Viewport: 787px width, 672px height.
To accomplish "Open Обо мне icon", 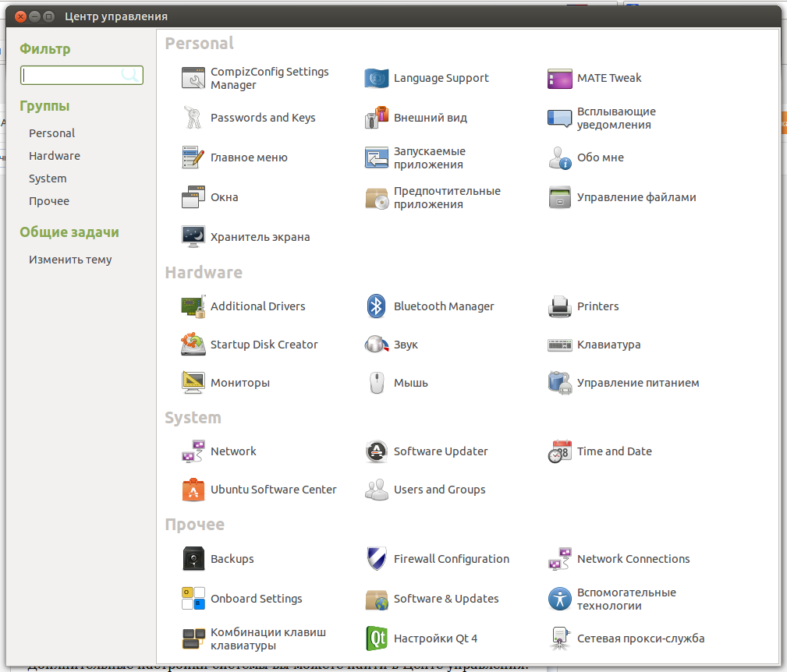I will 559,157.
